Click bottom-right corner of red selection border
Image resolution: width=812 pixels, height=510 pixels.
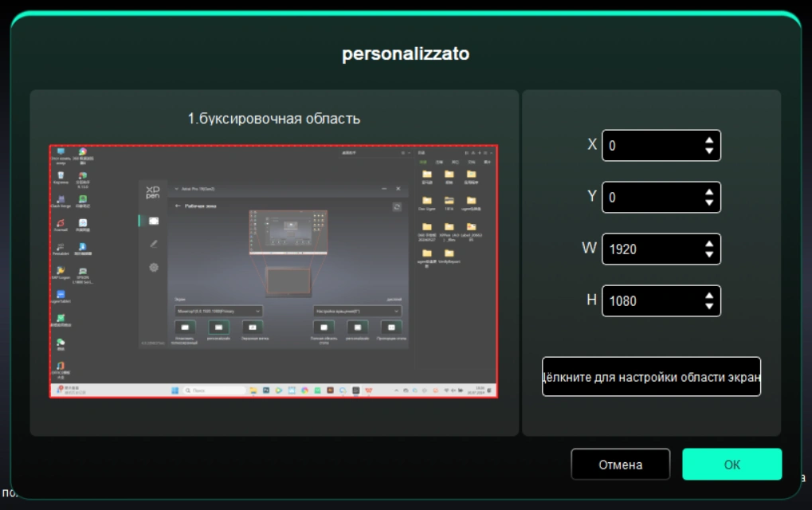click(497, 397)
